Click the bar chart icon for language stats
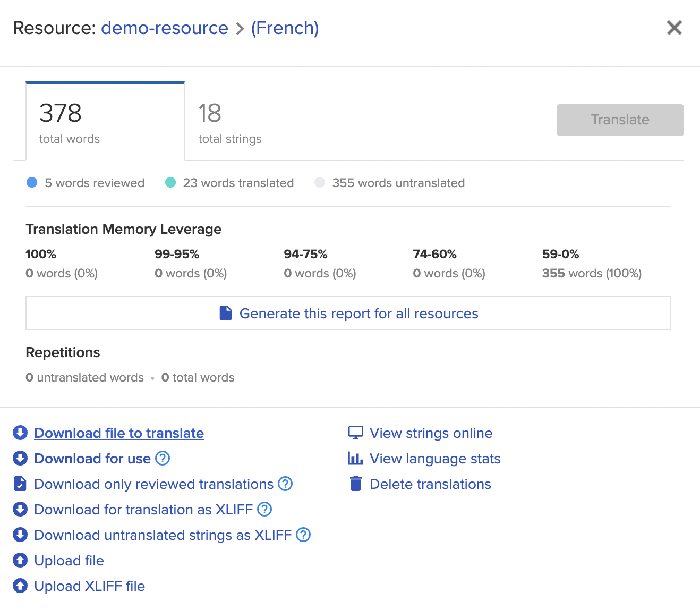The height and width of the screenshot is (609, 700). (355, 458)
